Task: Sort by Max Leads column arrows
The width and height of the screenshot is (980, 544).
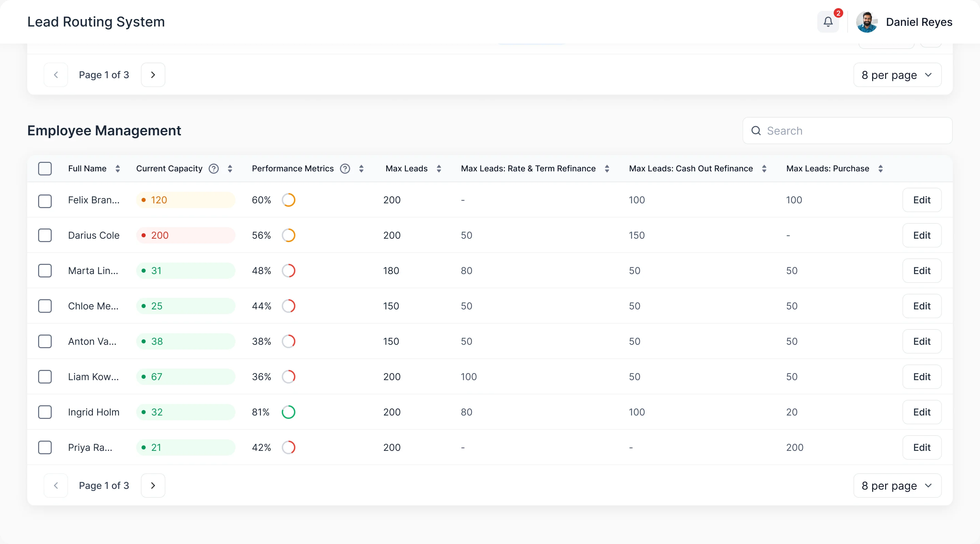Action: [x=439, y=168]
